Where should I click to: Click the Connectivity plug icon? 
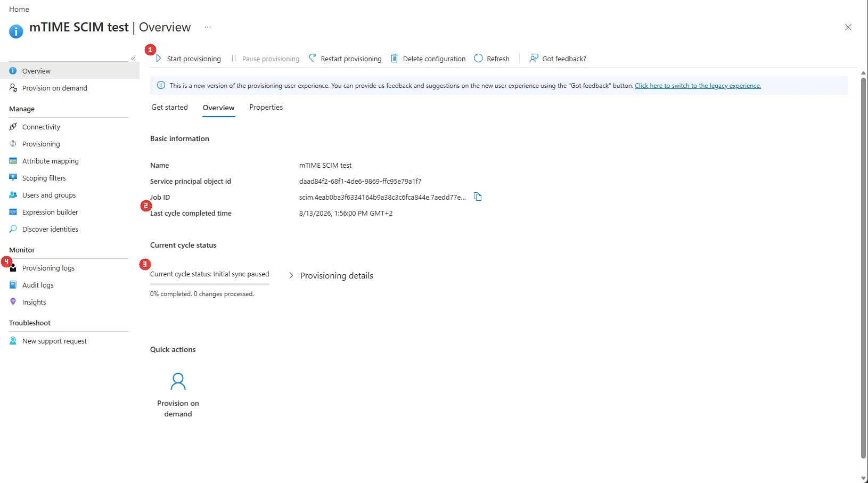click(x=13, y=127)
